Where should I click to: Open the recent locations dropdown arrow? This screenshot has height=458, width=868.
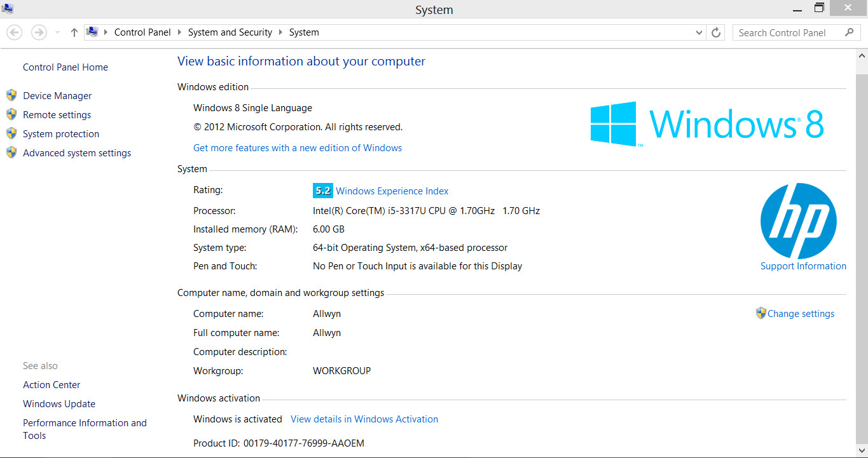coord(57,32)
